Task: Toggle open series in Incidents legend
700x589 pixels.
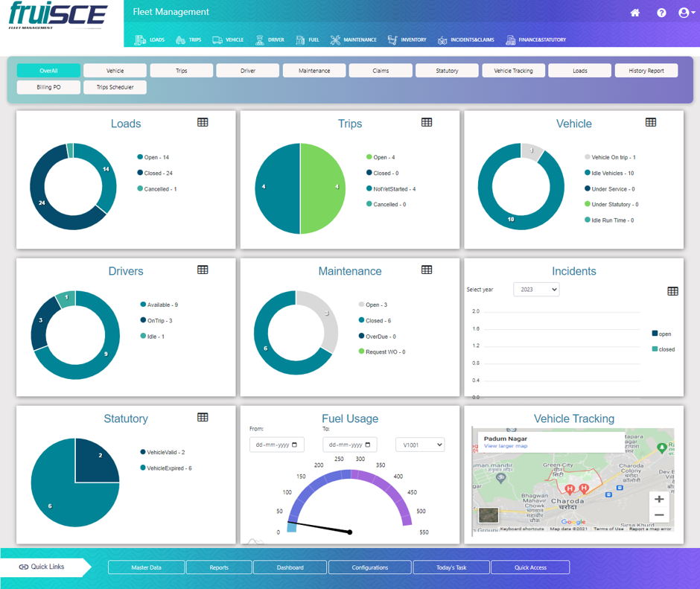Action: click(661, 334)
